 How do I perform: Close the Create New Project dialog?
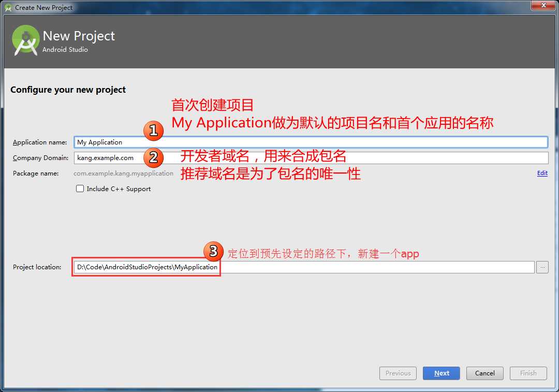543,5
